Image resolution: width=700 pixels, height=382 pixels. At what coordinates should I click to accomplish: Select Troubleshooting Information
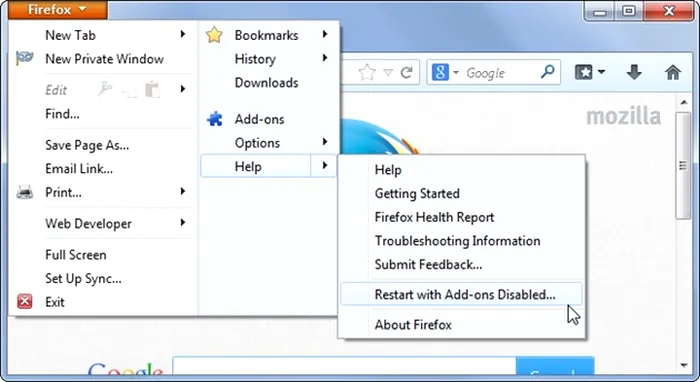pos(458,241)
